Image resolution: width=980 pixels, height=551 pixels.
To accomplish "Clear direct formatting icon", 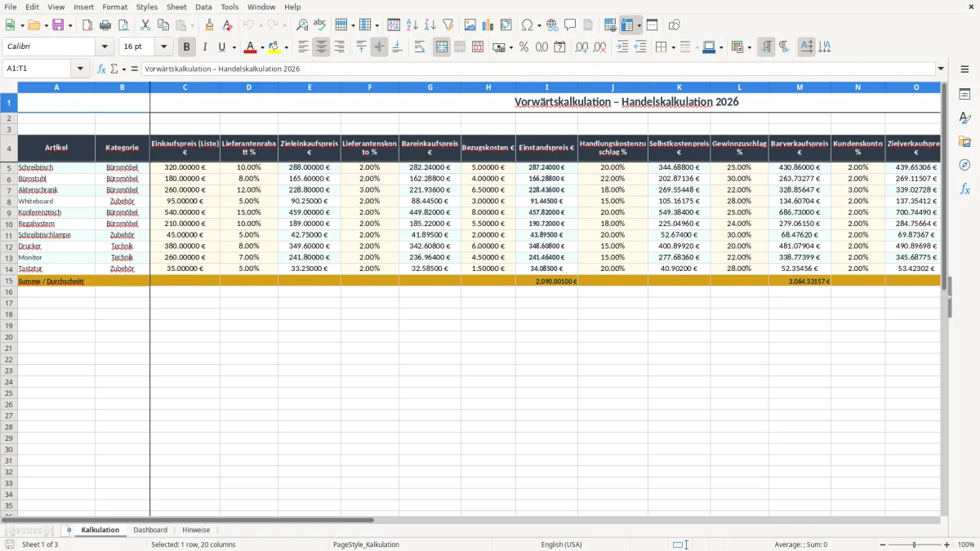I will pos(227,25).
